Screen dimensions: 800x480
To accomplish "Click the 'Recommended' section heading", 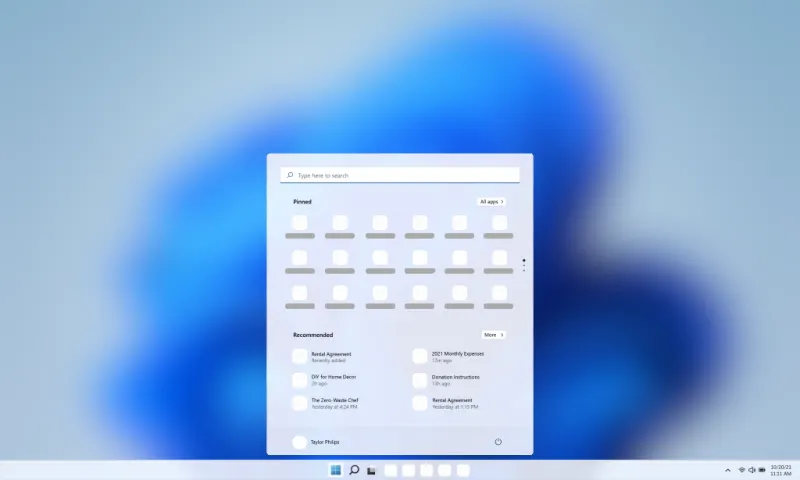I will 313,335.
